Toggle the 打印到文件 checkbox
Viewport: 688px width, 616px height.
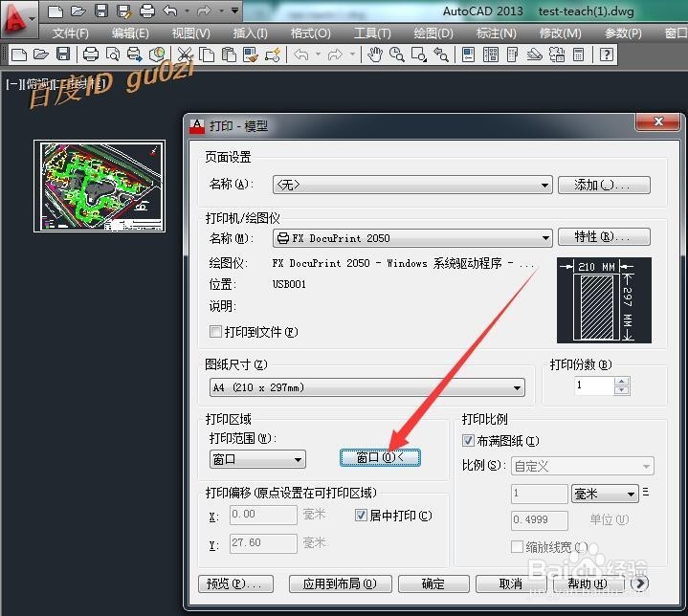coord(215,331)
